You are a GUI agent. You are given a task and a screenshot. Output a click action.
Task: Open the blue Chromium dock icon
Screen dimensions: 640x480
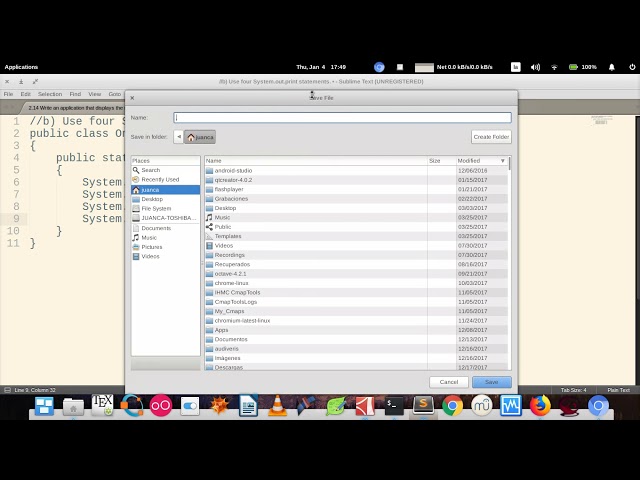[x=598, y=406]
